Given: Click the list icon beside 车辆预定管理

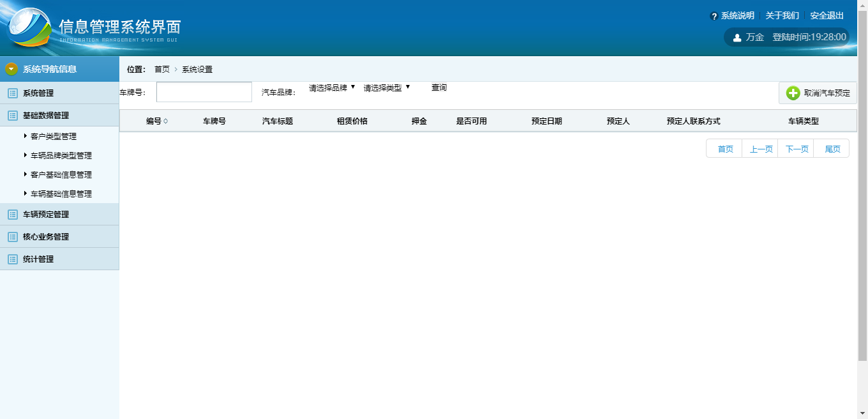Looking at the screenshot, I should (x=12, y=215).
